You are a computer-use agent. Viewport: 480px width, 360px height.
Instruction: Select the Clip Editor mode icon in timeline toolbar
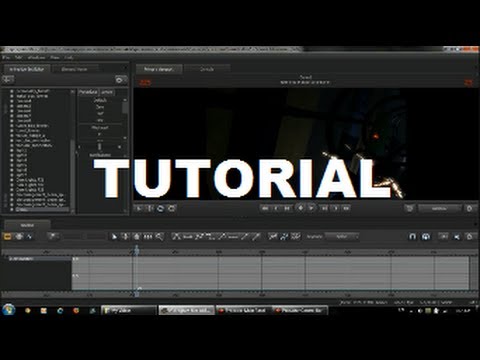click(x=7, y=236)
